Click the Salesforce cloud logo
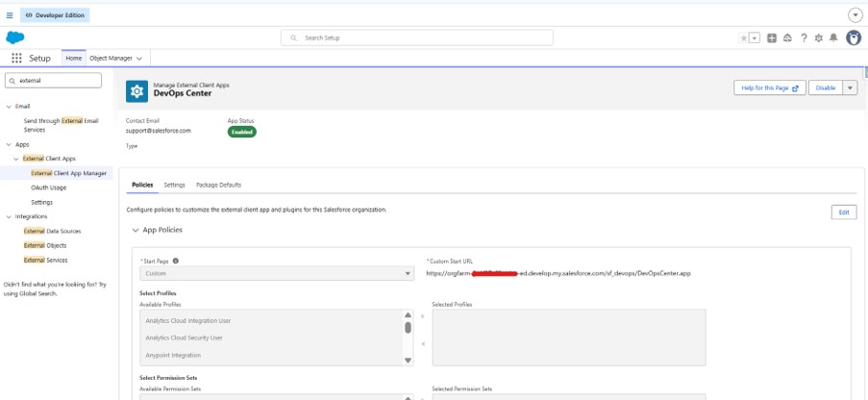This screenshot has height=400, width=868. pyautogui.click(x=15, y=37)
